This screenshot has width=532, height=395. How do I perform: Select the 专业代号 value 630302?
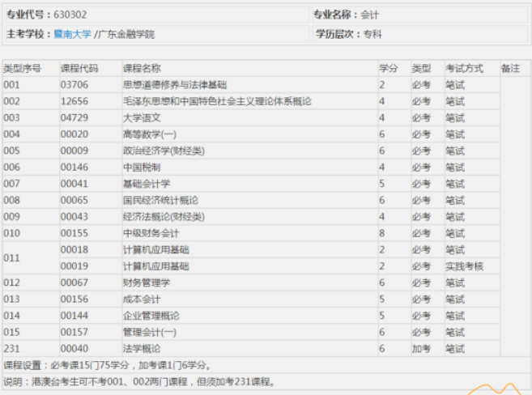tap(70, 15)
